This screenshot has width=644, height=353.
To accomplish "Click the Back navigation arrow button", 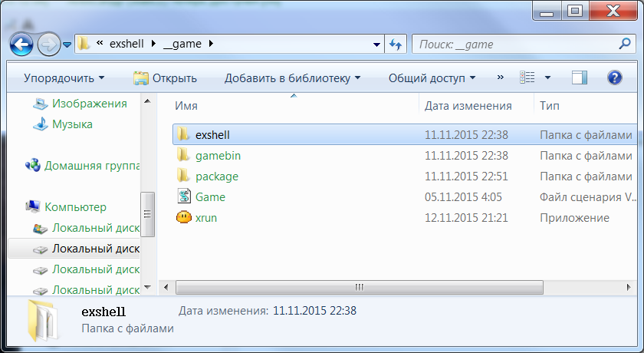I will pos(21,44).
